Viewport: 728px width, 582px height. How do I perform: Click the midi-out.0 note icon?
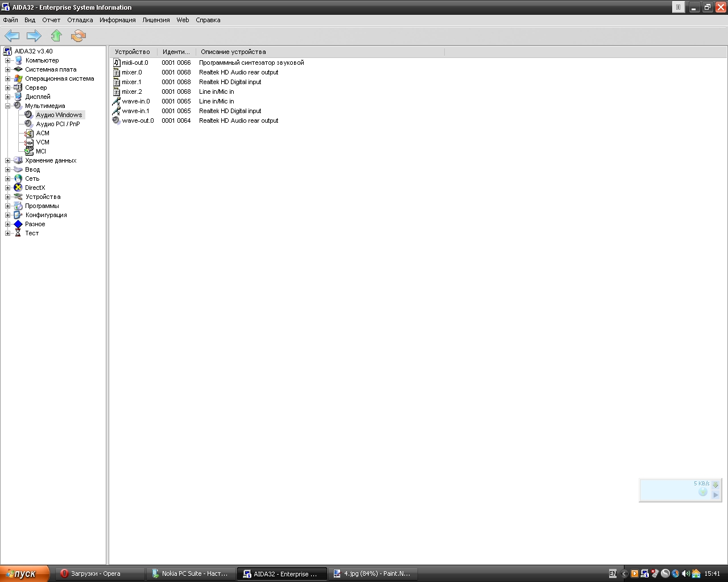point(116,63)
